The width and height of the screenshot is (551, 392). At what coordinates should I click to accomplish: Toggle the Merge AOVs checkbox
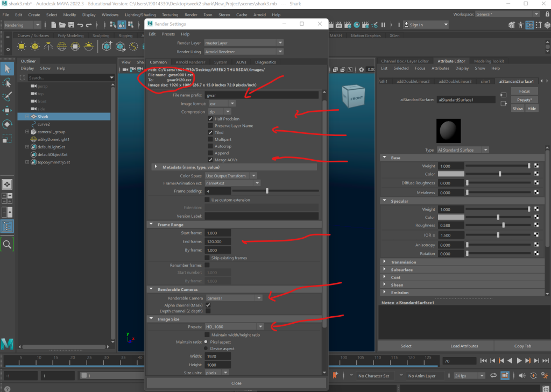[x=210, y=160]
